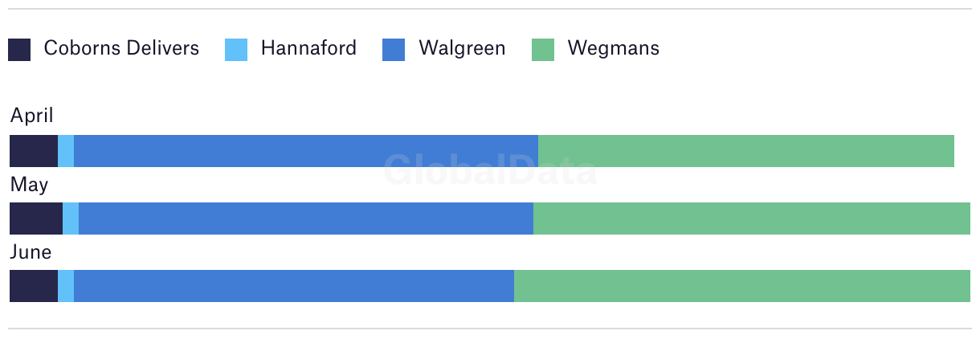
Task: Select the June Wegmans bar segment
Action: point(742,286)
